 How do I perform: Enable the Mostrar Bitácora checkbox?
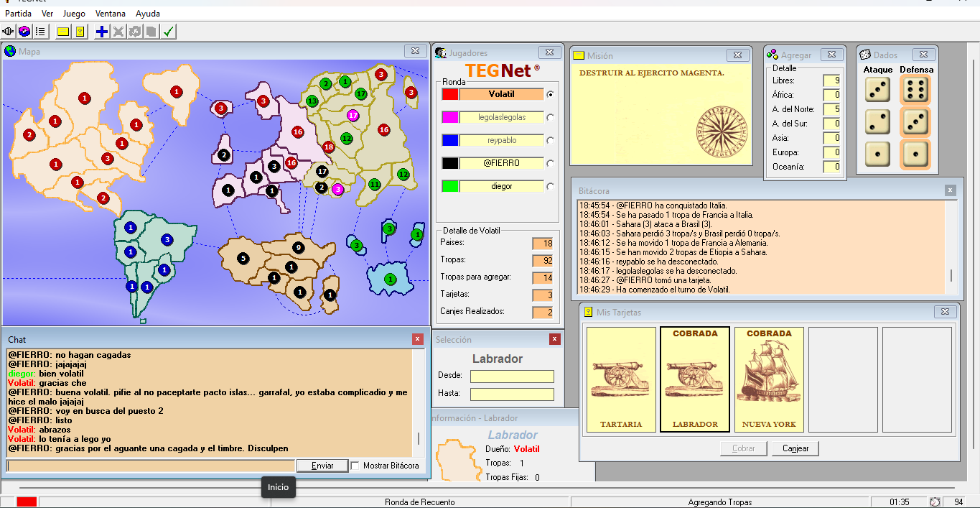point(355,466)
